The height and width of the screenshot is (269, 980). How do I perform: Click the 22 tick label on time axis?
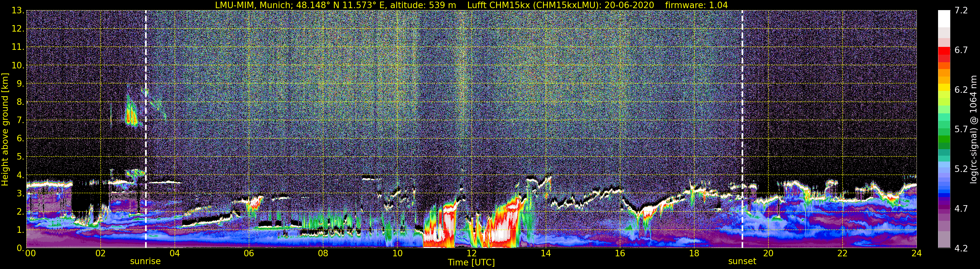[842, 253]
